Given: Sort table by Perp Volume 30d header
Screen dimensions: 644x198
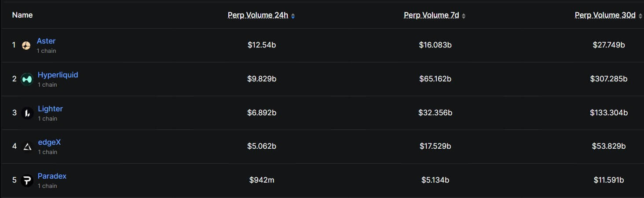Looking at the screenshot, I should tap(605, 15).
